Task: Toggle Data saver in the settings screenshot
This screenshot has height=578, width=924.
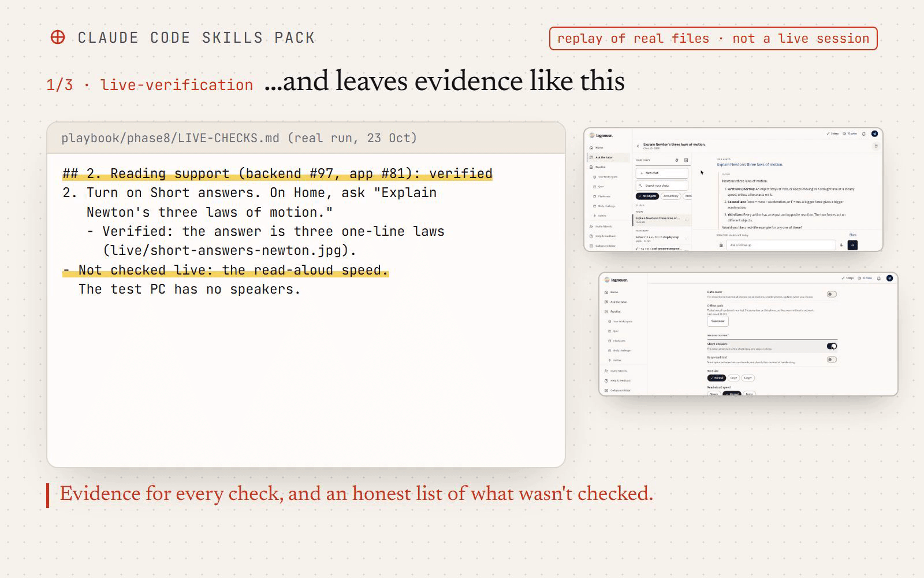Action: tap(832, 294)
